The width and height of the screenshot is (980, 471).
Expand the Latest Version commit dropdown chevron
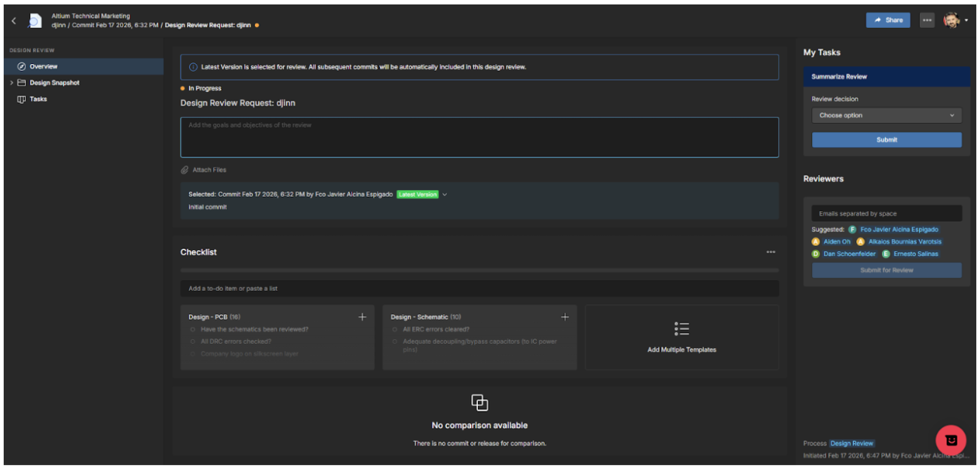coord(445,195)
